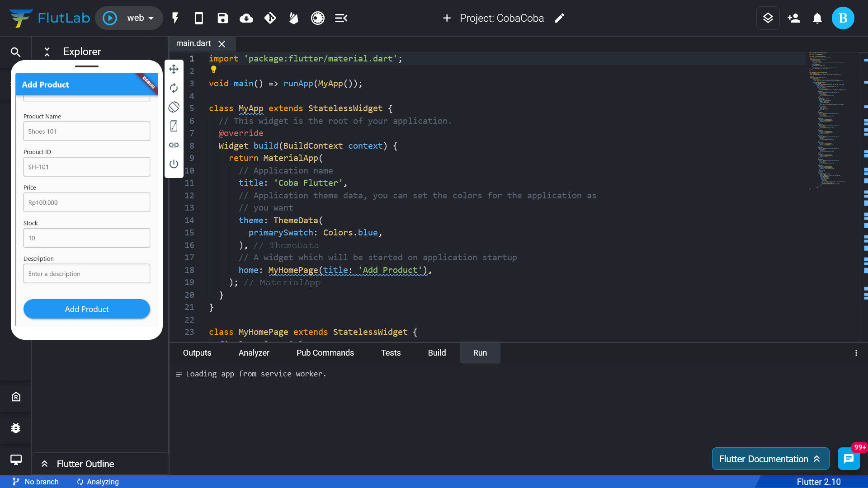Open the debug bug icon in sidebar
Screen dimensions: 868x488
[16, 428]
